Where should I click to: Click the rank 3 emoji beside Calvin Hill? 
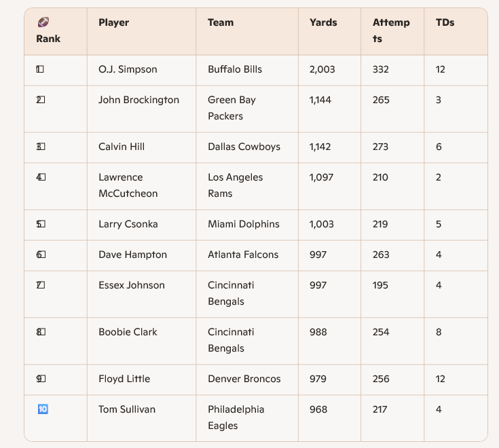tap(41, 147)
